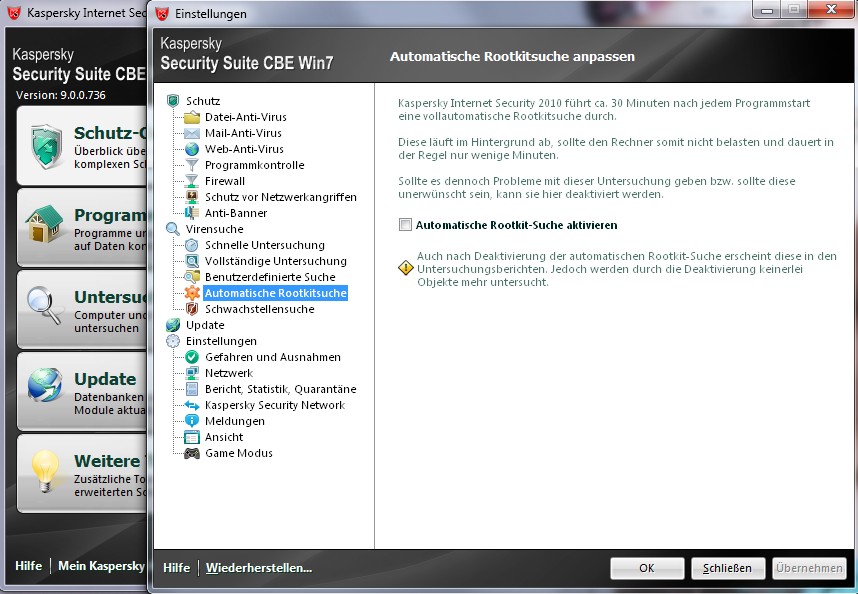Open Weitere tools tab with lightbulb
This screenshot has width=858, height=594.
82,474
